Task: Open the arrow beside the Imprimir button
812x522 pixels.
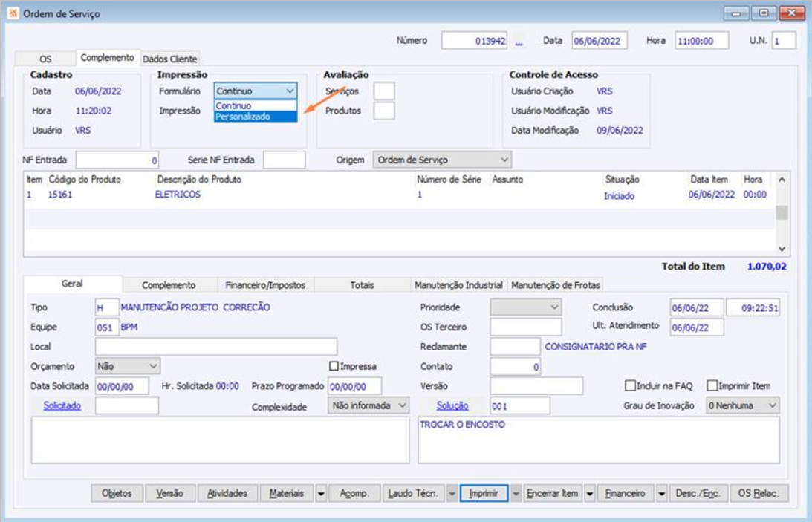Action: coord(516,494)
